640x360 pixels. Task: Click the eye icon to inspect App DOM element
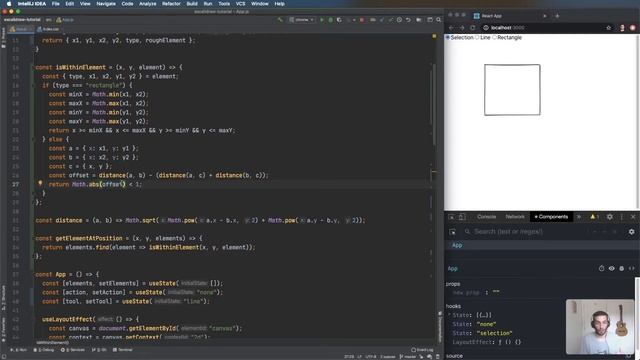point(611,269)
